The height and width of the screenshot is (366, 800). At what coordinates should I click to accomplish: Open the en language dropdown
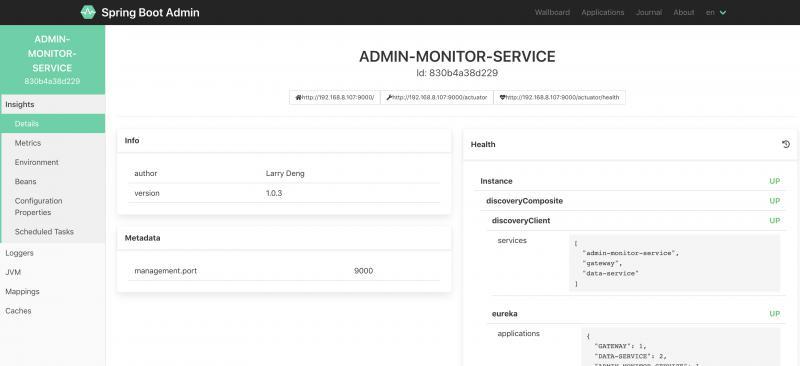(716, 12)
